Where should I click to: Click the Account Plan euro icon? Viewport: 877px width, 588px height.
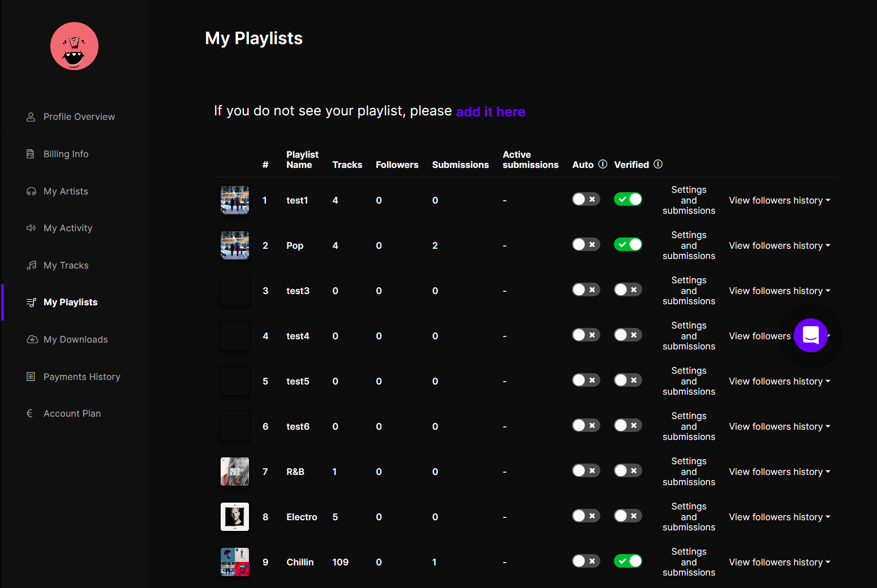tap(29, 413)
